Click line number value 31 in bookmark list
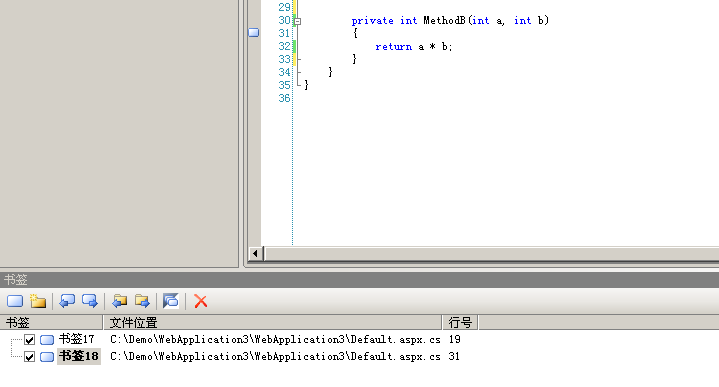The image size is (719, 387). (x=454, y=357)
